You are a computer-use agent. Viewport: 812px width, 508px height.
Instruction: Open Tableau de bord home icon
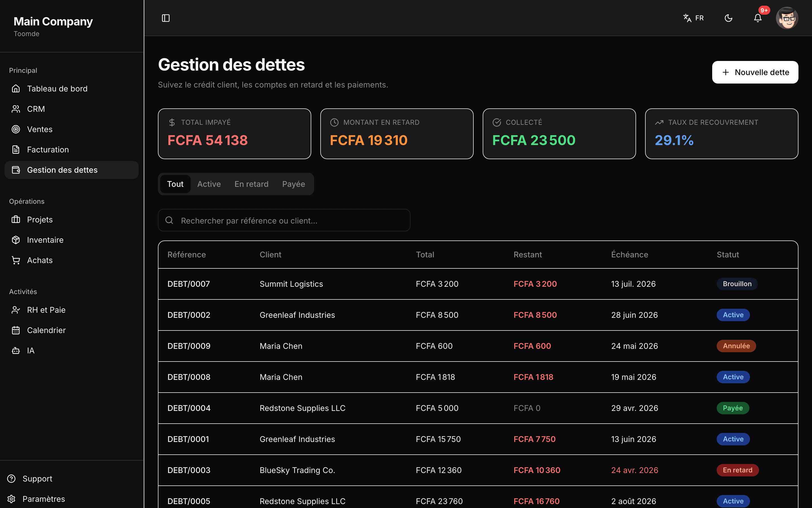click(16, 89)
